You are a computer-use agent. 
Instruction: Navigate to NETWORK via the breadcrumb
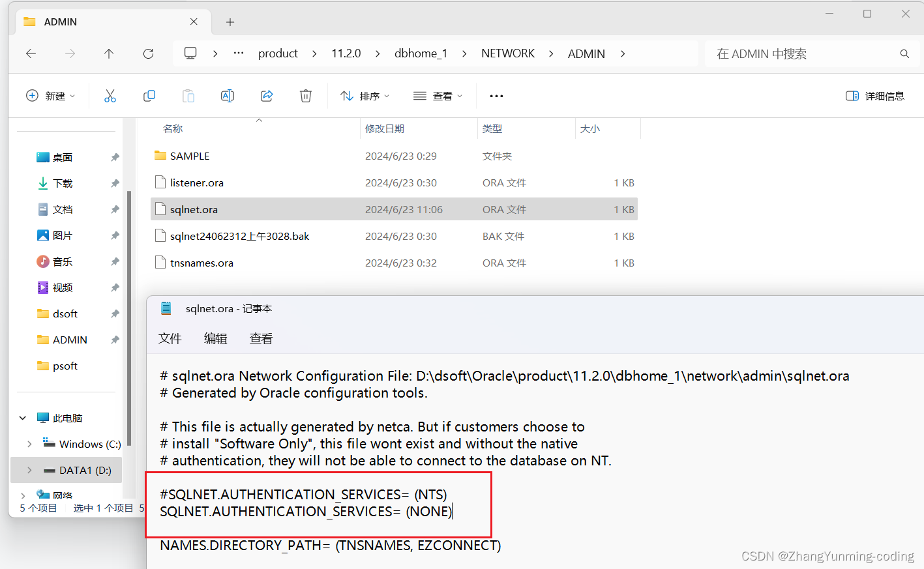pos(508,53)
